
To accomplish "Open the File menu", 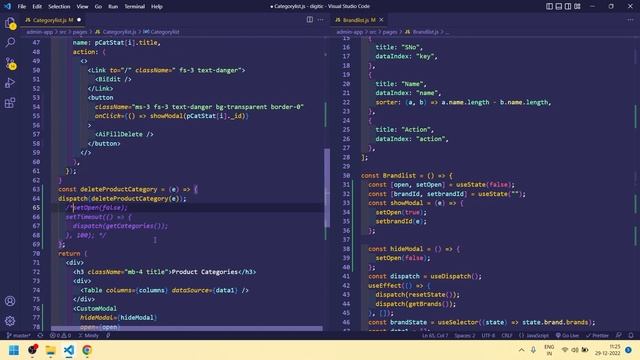I will point(22,7).
